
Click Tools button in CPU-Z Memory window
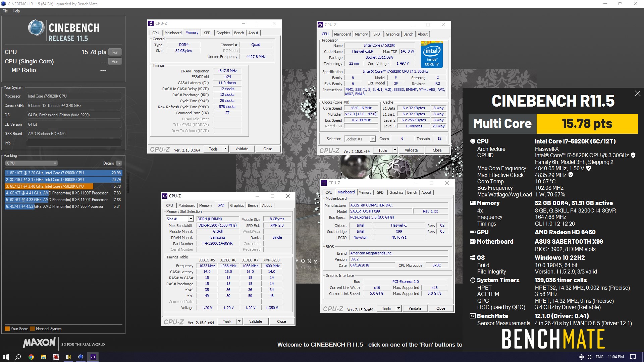point(213,149)
